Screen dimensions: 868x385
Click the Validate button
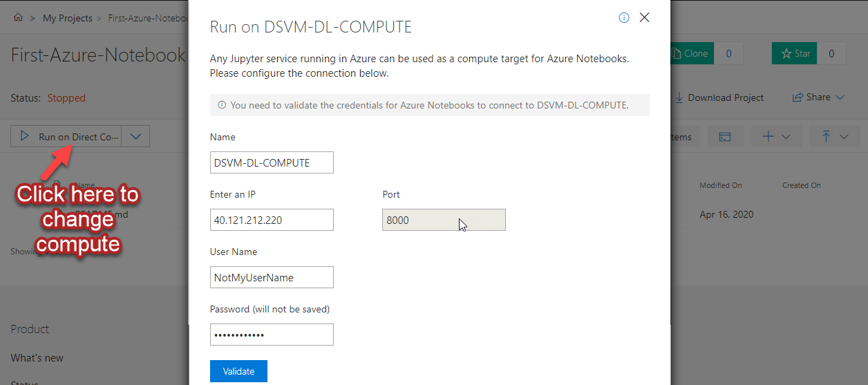238,371
